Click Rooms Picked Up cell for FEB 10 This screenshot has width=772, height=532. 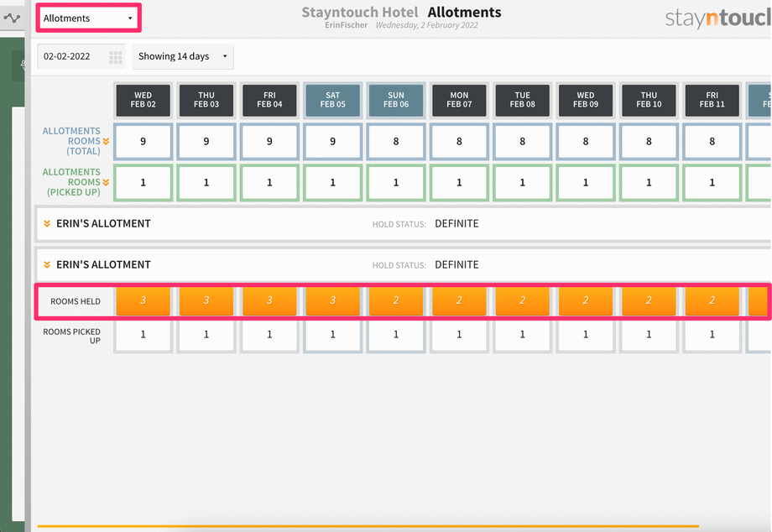649,335
